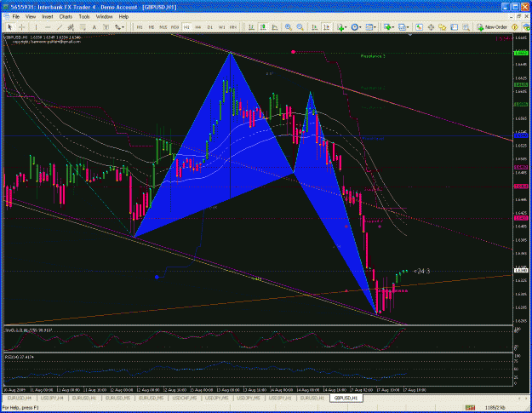Click the Arrows objects tool icon
The image size is (532, 413).
(x=117, y=27)
